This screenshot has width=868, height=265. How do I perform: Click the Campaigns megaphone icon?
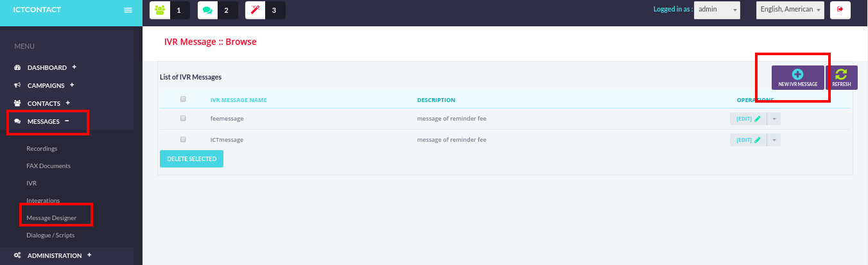[17, 85]
